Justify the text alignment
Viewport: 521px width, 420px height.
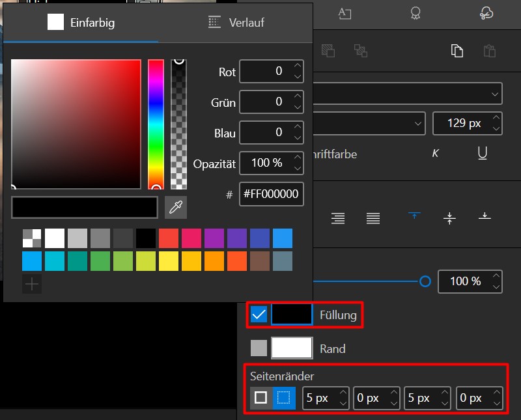click(x=373, y=218)
